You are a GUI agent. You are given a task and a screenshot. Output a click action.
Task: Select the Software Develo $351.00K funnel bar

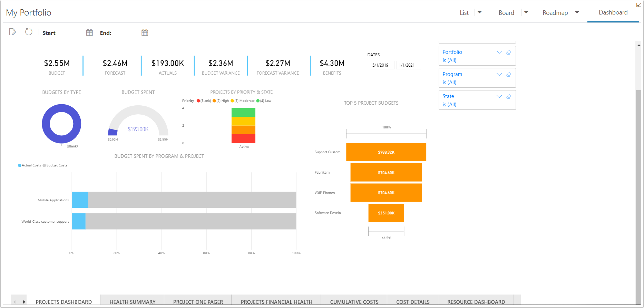(386, 213)
